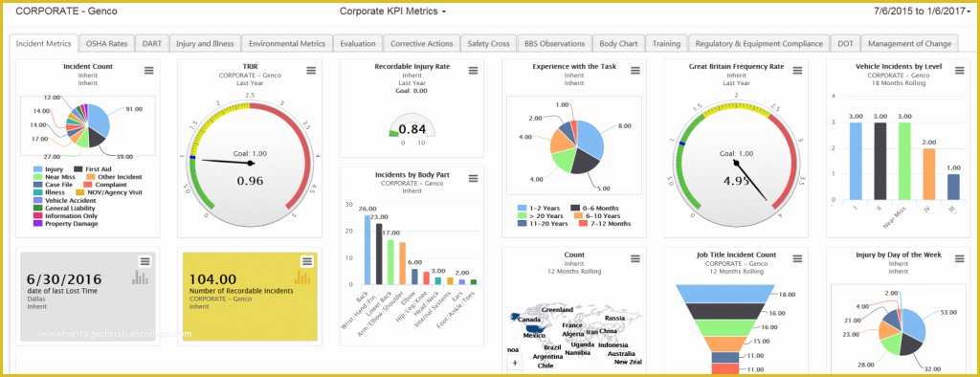The height and width of the screenshot is (377, 980).
Task: Select the BBS Observations tab
Action: pyautogui.click(x=554, y=44)
